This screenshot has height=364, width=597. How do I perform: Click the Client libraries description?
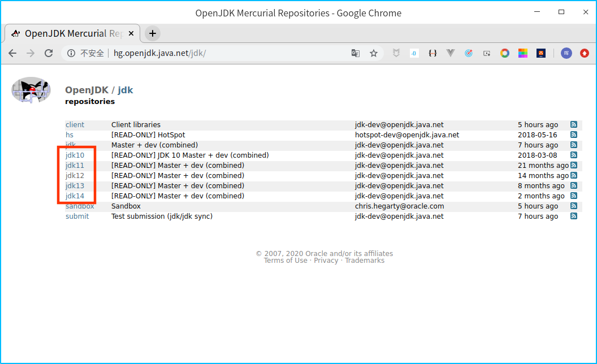click(136, 124)
